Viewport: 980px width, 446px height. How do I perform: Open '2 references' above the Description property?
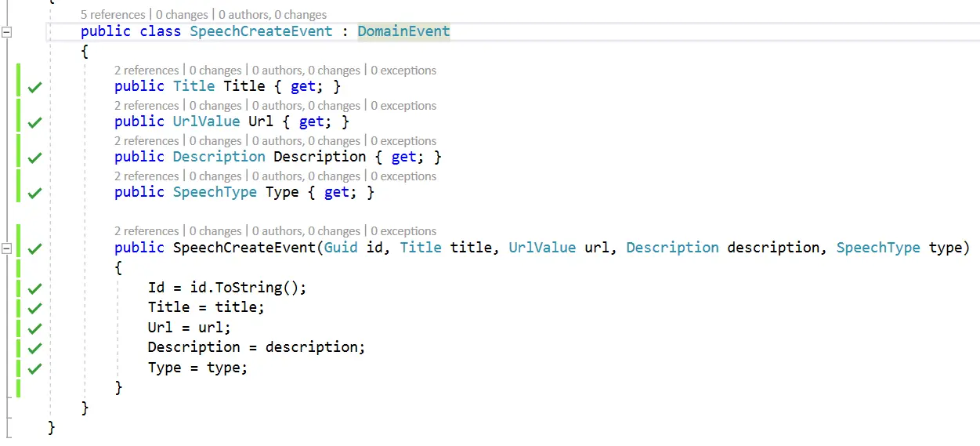[146, 141]
